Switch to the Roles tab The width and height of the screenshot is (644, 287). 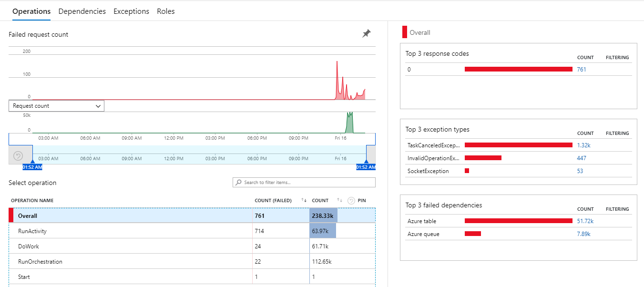click(165, 11)
